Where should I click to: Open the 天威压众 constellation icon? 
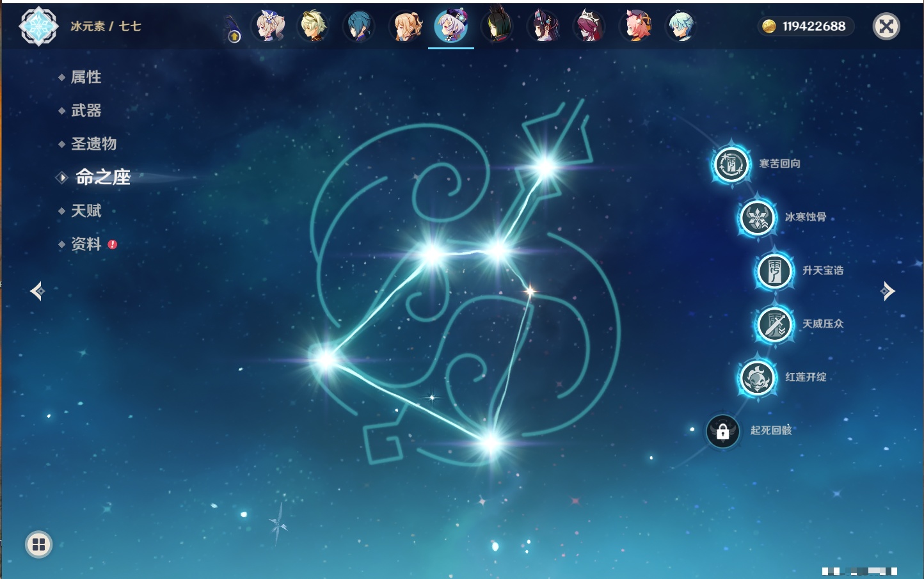(x=774, y=324)
